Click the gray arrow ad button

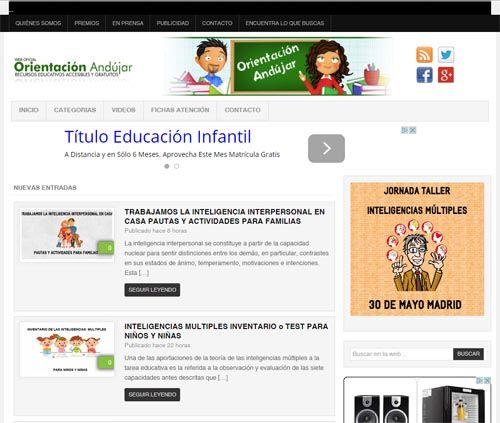point(326,148)
